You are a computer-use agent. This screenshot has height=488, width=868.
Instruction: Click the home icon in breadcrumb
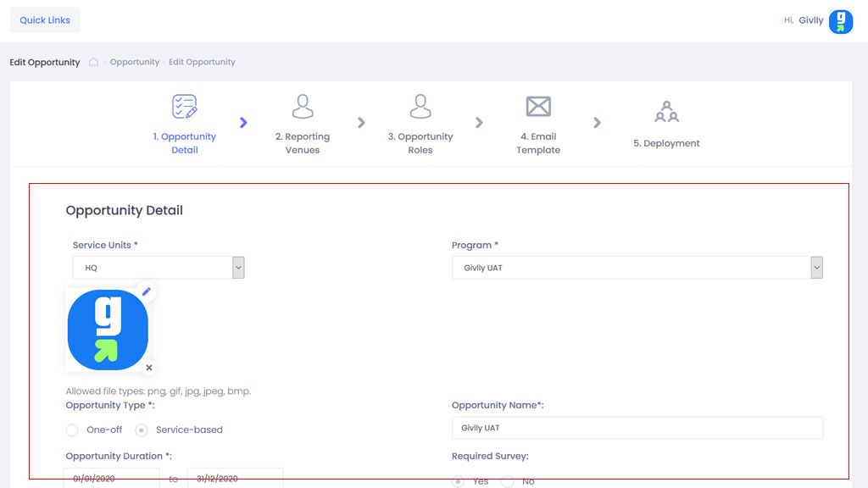tap(94, 62)
